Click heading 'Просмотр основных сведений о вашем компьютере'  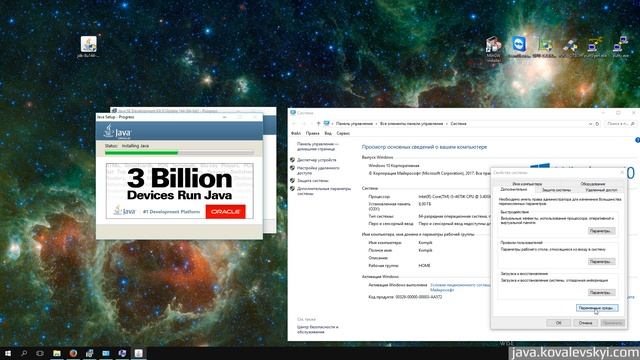click(424, 147)
